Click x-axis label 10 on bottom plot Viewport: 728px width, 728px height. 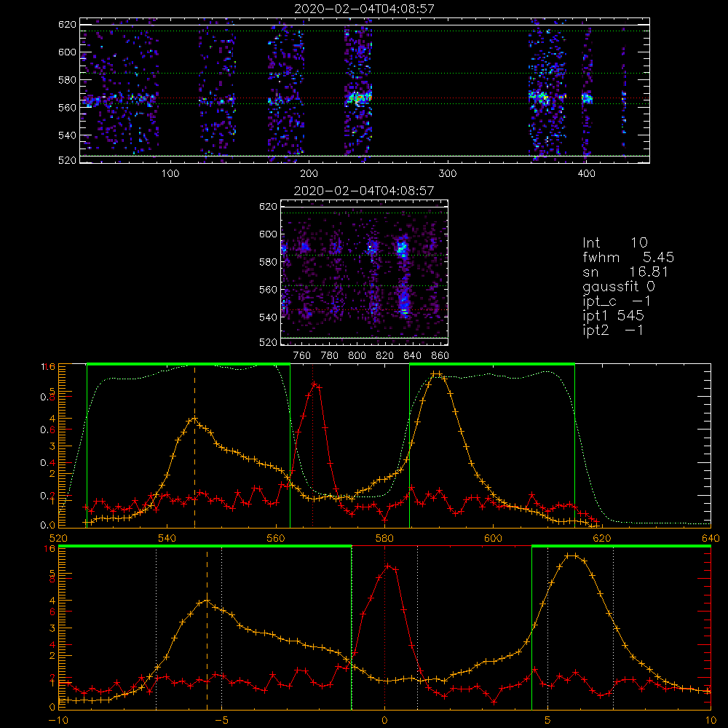tap(711, 721)
